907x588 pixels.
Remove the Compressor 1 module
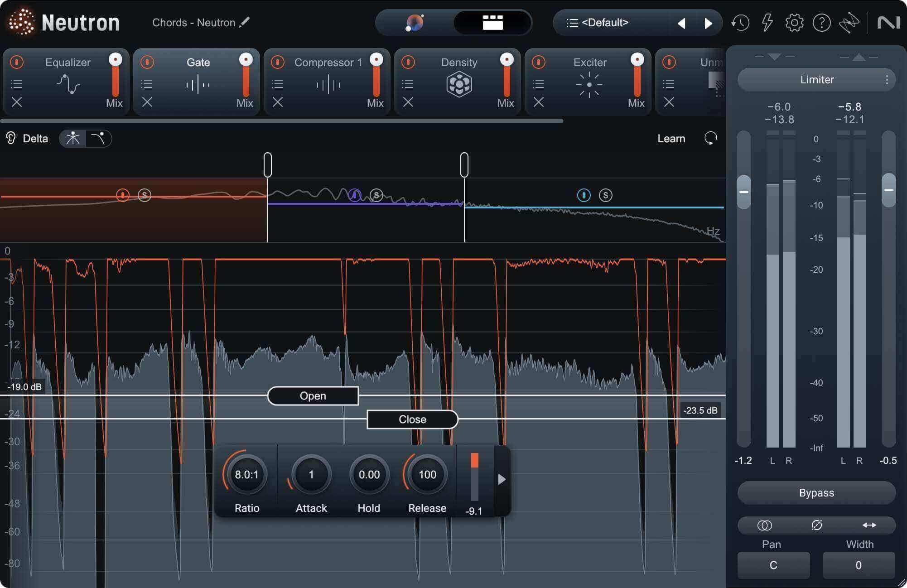pos(278,102)
